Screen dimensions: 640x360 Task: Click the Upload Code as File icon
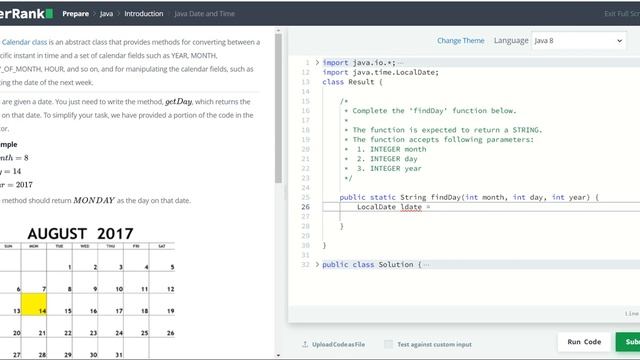[x=305, y=344]
